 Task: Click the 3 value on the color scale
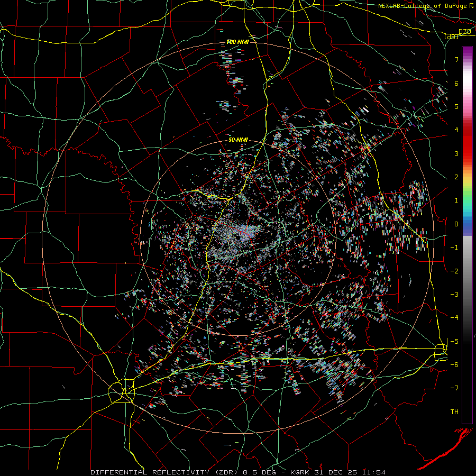click(456, 153)
